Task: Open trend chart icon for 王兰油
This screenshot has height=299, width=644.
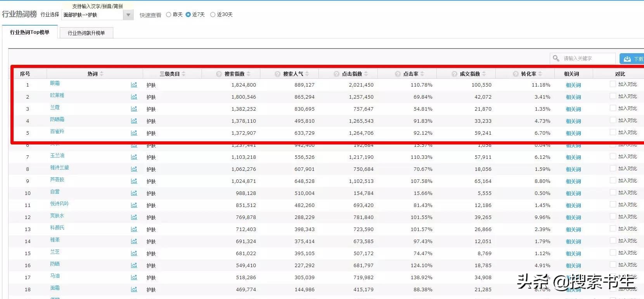Action: click(134, 157)
